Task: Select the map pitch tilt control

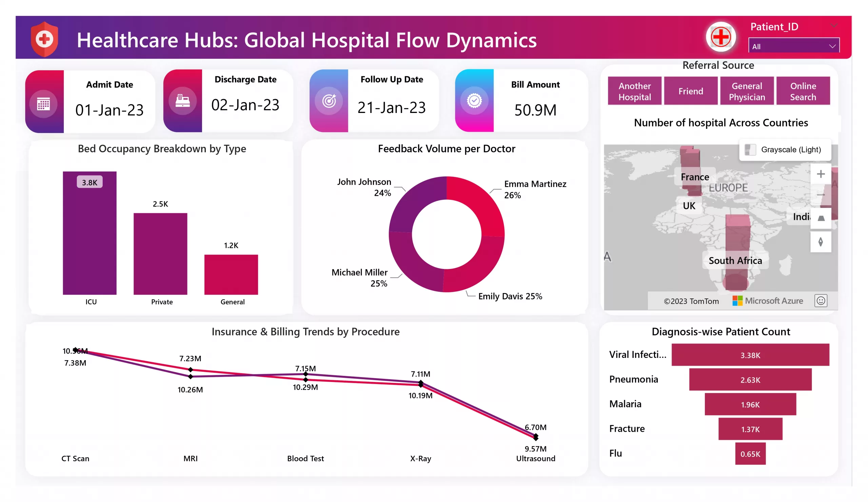Action: (x=821, y=218)
